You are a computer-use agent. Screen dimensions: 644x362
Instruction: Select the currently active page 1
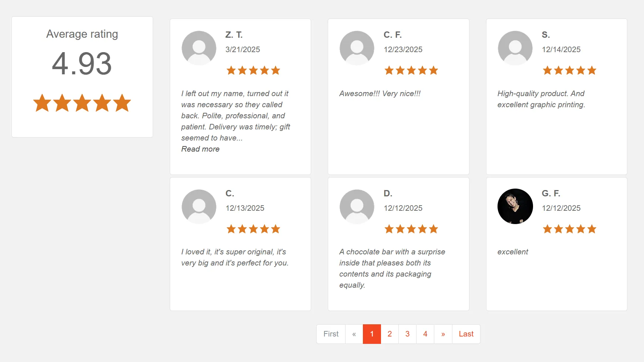click(x=372, y=334)
